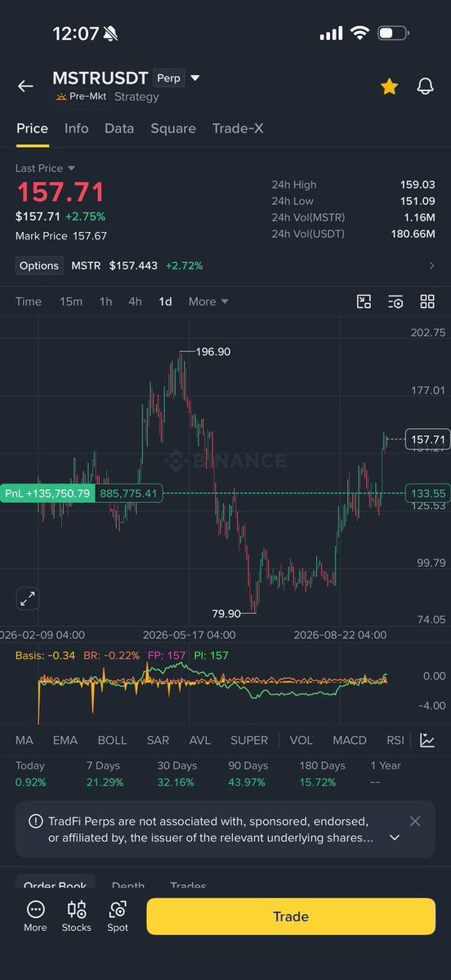Screen dimensions: 451x980
Task: Open the chart drawing tools icon
Action: pos(364,301)
